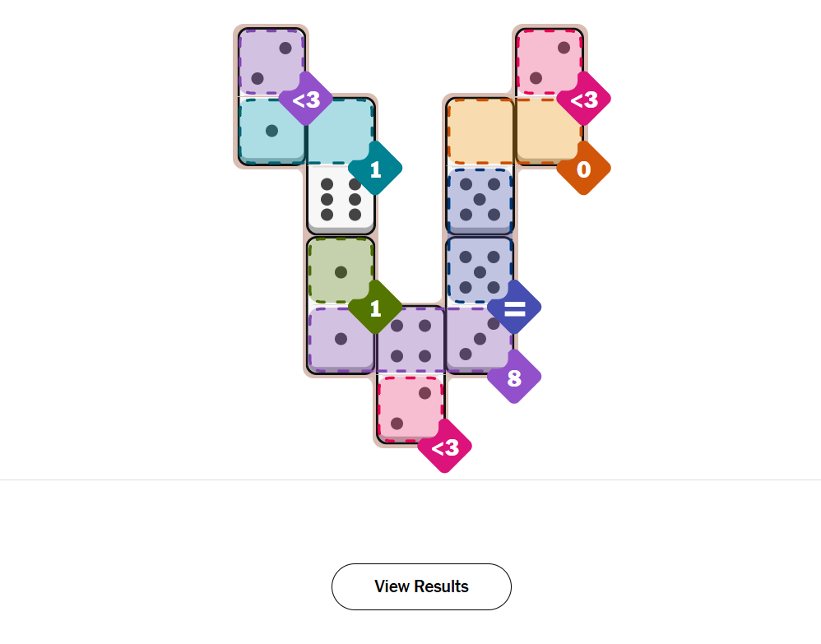Screen dimensions: 821x644
Task: Select the white six-pip domino half
Action: coord(341,199)
